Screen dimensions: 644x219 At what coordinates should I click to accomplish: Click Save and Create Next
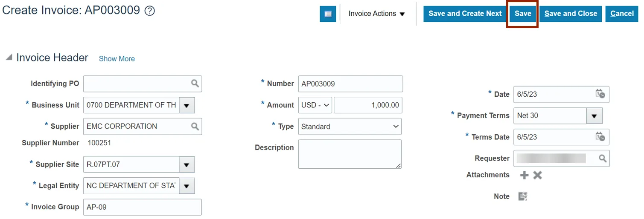tap(465, 14)
